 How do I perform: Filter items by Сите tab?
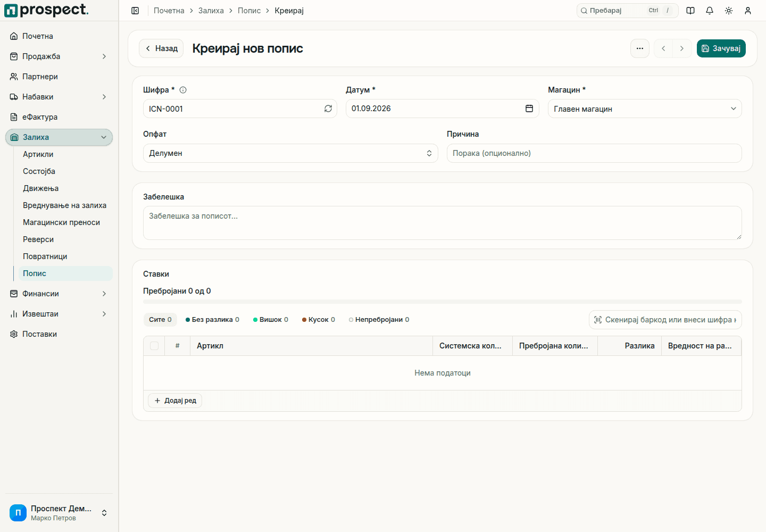click(160, 320)
